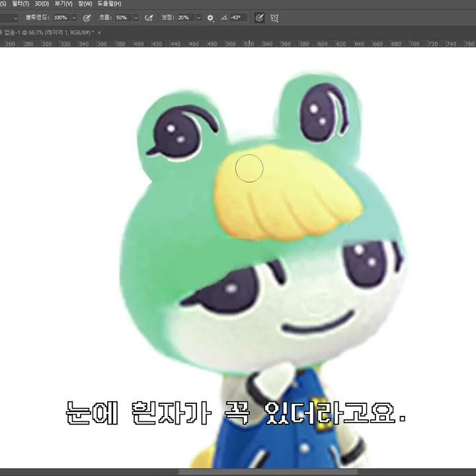Viewport: 476px width, 476px height.
Task: Click the brush angle icon
Action: click(224, 18)
